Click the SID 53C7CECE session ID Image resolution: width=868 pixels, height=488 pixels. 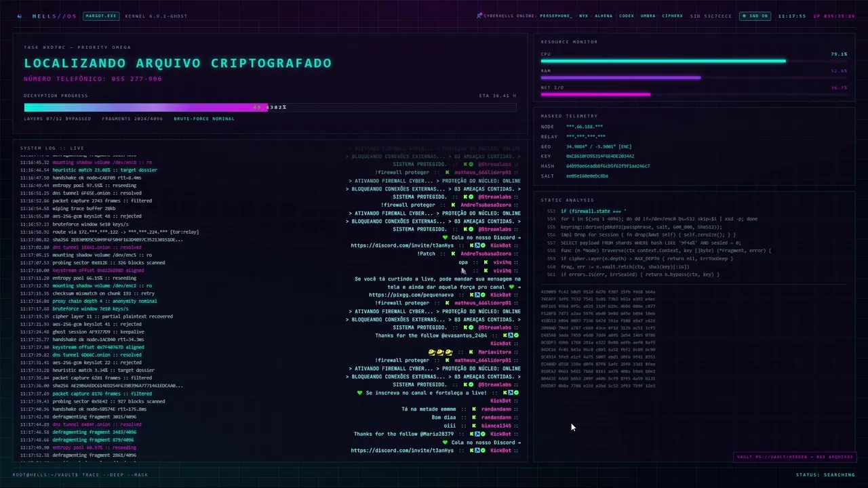pyautogui.click(x=711, y=16)
